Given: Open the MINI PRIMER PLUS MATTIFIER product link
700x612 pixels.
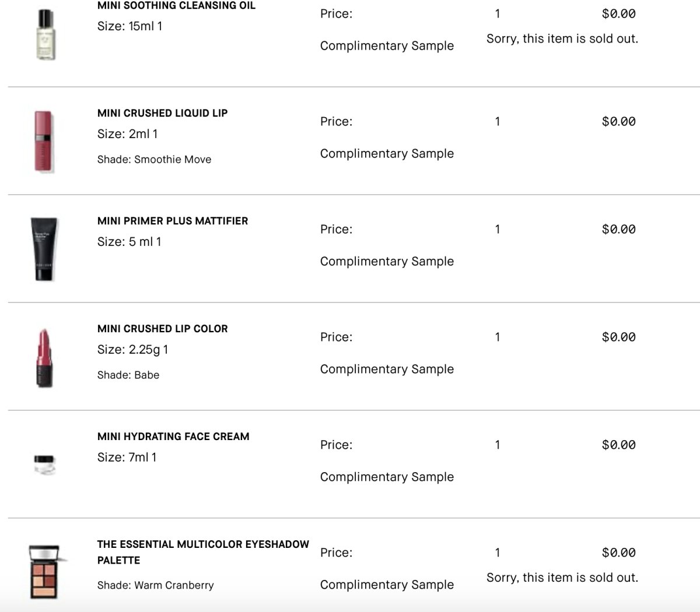Looking at the screenshot, I should [173, 221].
